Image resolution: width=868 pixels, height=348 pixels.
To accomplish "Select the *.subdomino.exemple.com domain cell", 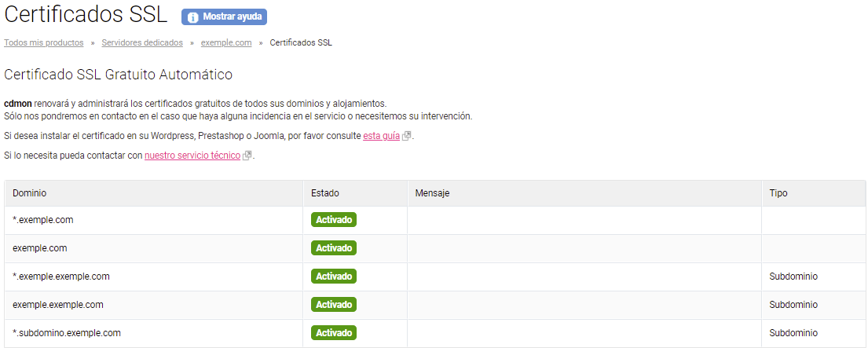I will pos(154,333).
